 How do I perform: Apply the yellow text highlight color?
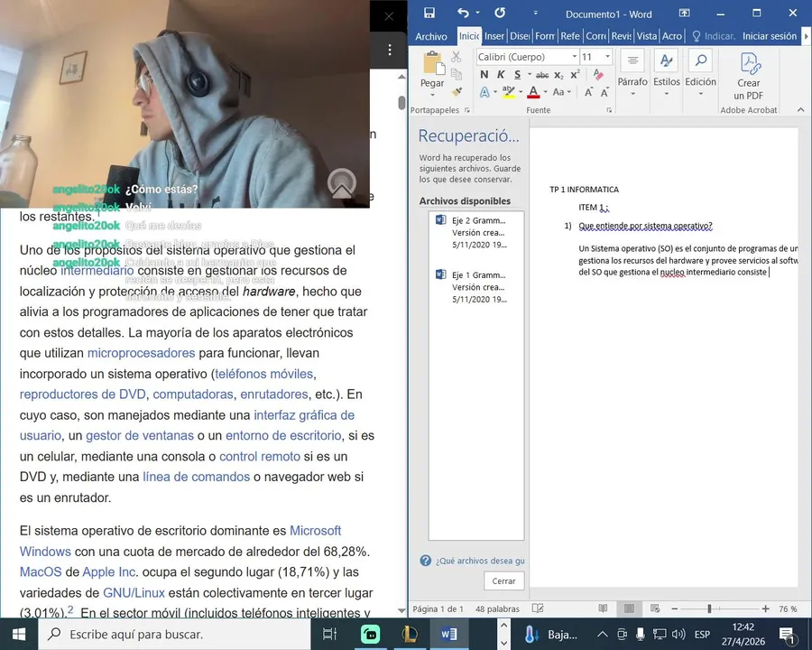(509, 92)
